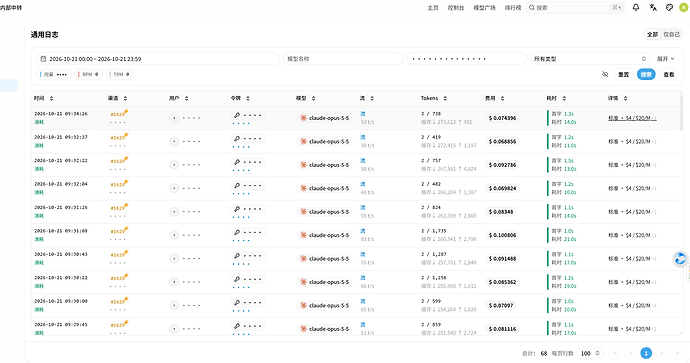Click the 用量 stat chip

tap(53, 74)
